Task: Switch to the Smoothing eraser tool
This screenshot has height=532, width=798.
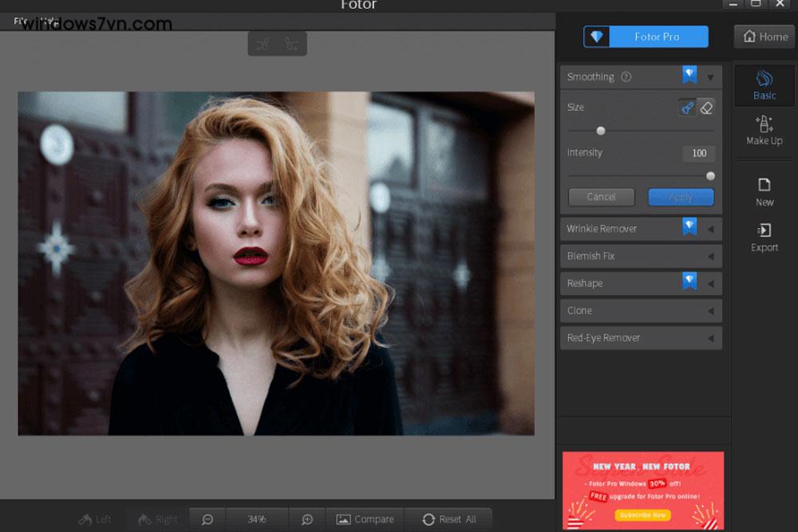Action: point(705,108)
